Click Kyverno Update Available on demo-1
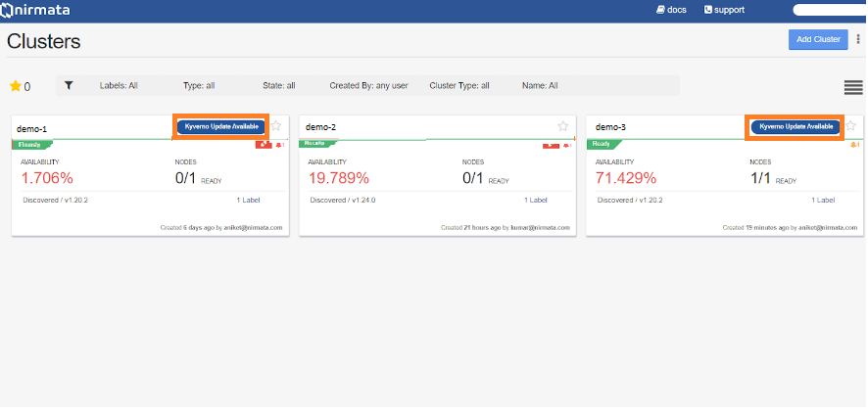This screenshot has height=411, width=868. click(x=221, y=126)
